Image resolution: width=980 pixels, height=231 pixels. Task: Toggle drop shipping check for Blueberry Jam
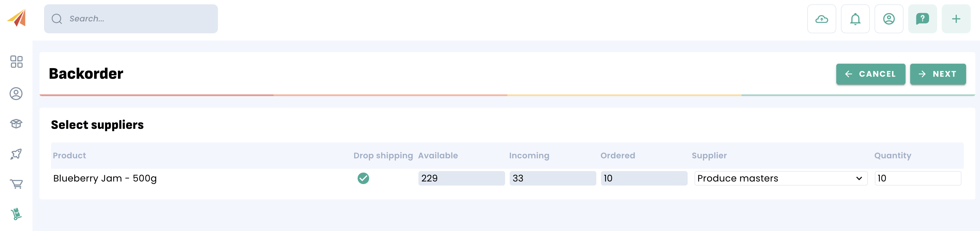click(363, 178)
